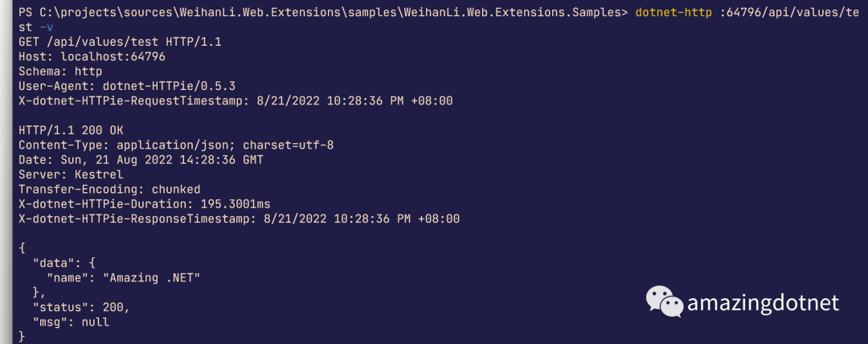This screenshot has width=868, height=344.
Task: Click the Schema: http line
Action: click(x=60, y=72)
